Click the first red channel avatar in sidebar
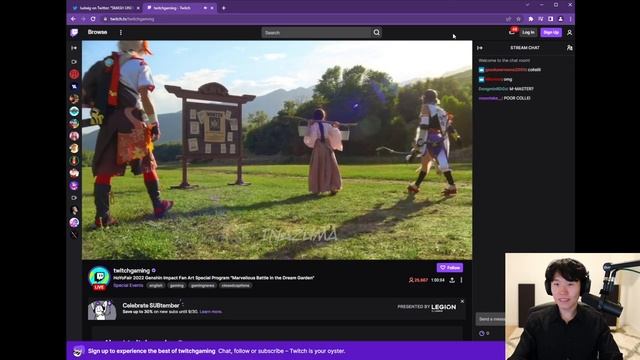This screenshot has width=640, height=360. pyautogui.click(x=74, y=74)
